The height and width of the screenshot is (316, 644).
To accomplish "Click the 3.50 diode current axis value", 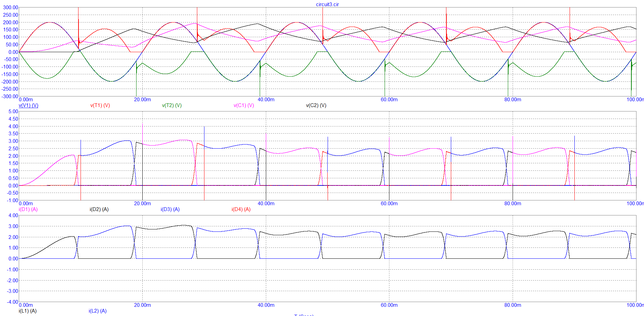I will point(13,134).
